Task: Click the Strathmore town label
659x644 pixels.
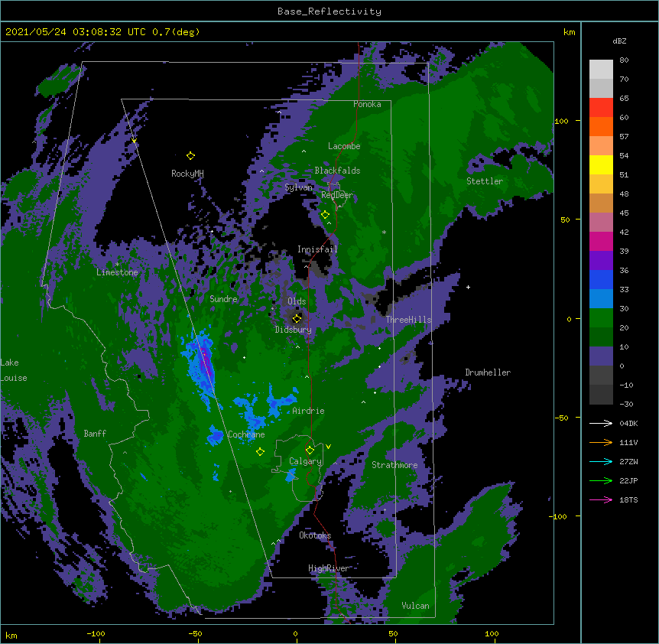Action: pyautogui.click(x=394, y=465)
